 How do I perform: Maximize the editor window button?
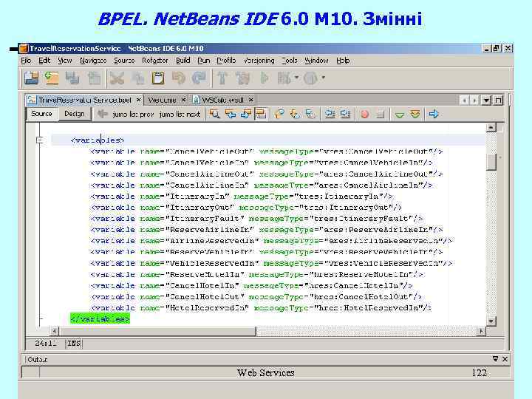498,100
